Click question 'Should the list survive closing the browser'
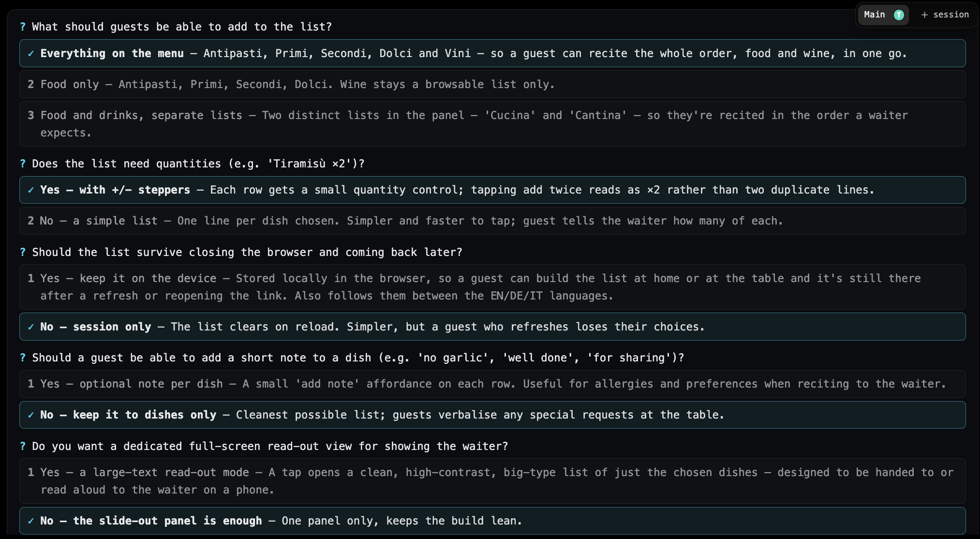This screenshot has width=980, height=539. point(247,252)
